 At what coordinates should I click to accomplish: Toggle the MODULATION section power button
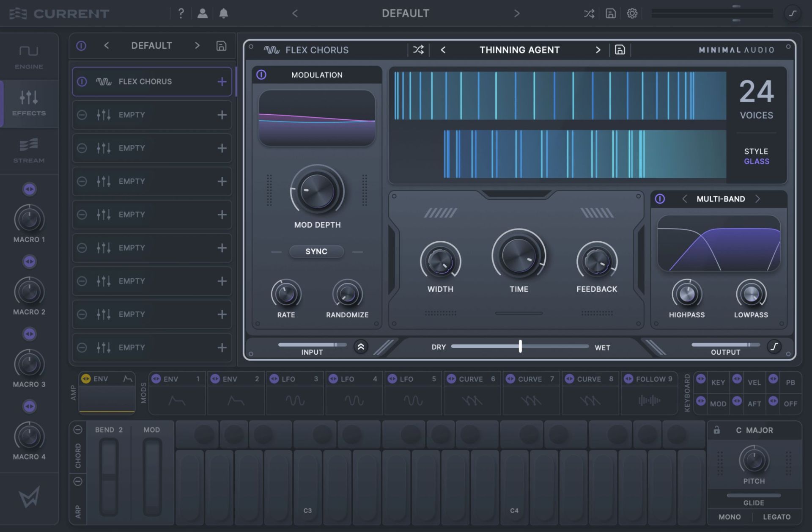coord(261,75)
